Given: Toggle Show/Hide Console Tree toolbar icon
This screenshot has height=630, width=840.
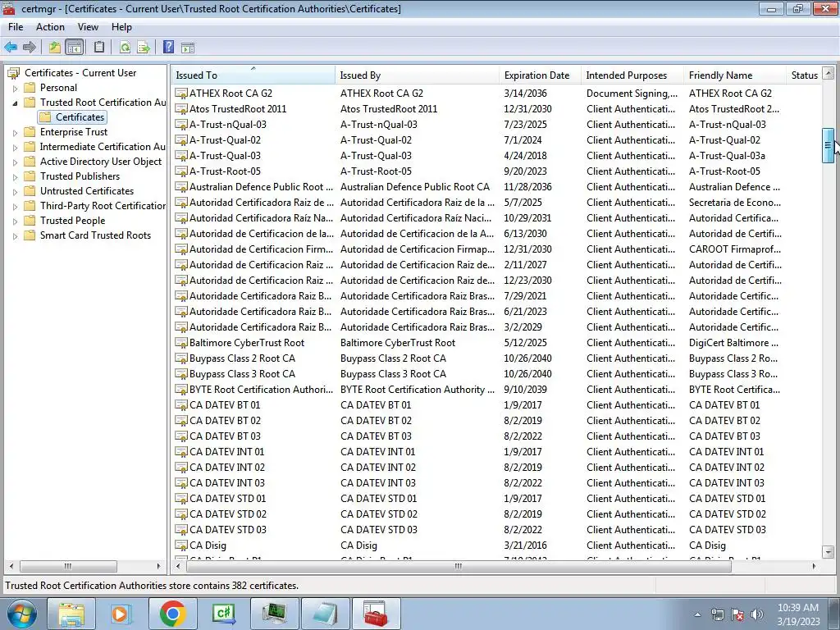Looking at the screenshot, I should point(75,47).
